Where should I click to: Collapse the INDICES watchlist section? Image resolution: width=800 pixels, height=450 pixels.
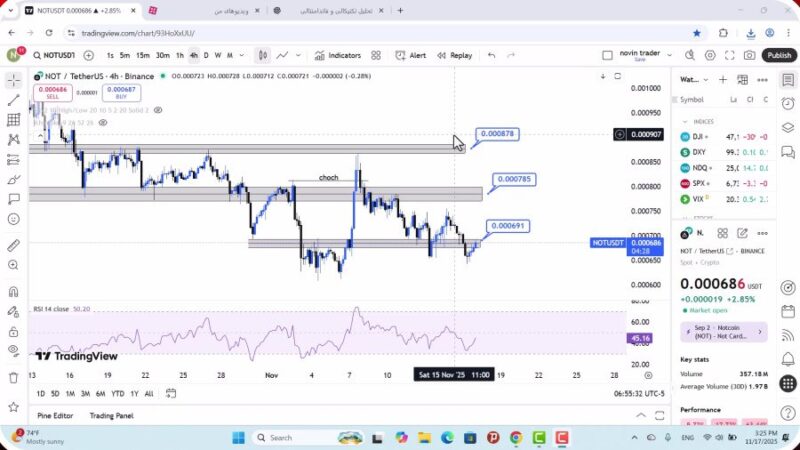(x=685, y=121)
